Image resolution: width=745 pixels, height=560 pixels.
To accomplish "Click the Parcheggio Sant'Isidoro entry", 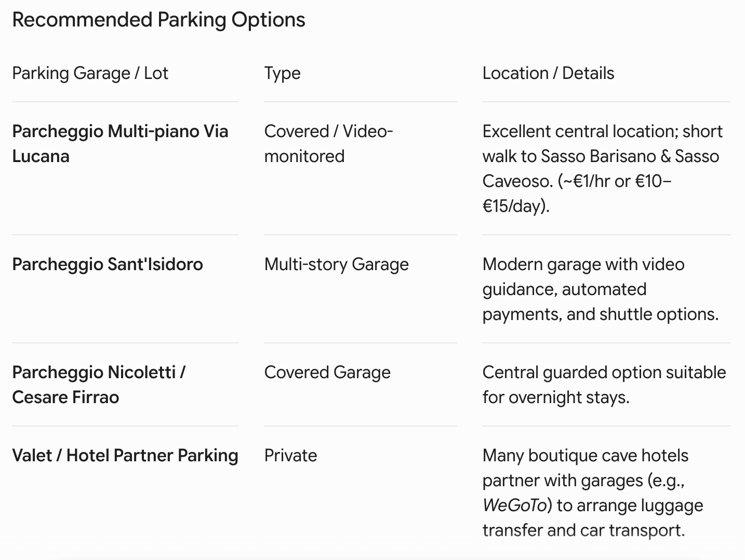I will [108, 264].
